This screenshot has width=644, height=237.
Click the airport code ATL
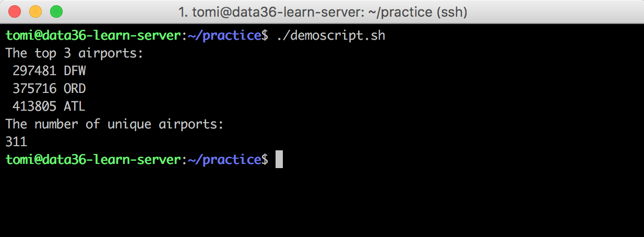click(75, 106)
